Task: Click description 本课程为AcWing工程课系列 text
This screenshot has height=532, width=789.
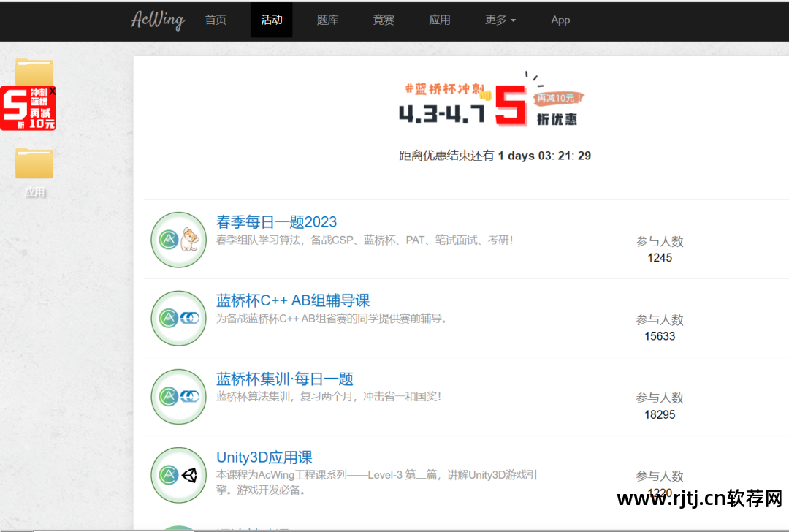Action: [377, 482]
